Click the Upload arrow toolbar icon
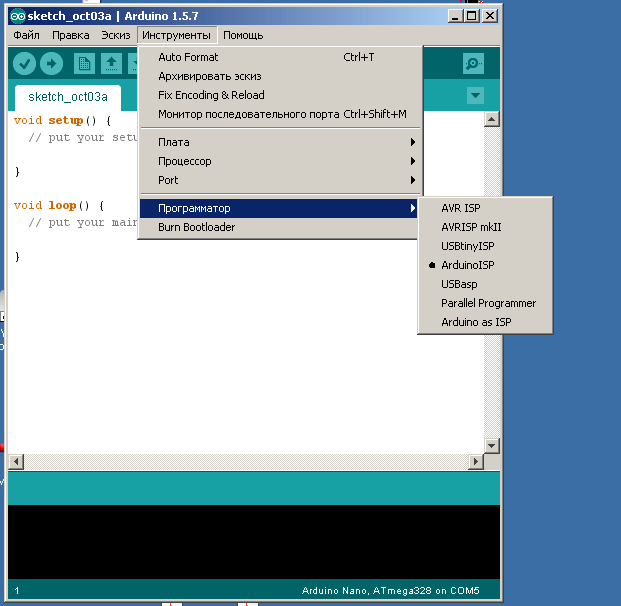Image resolution: width=621 pixels, height=606 pixels. click(51, 64)
